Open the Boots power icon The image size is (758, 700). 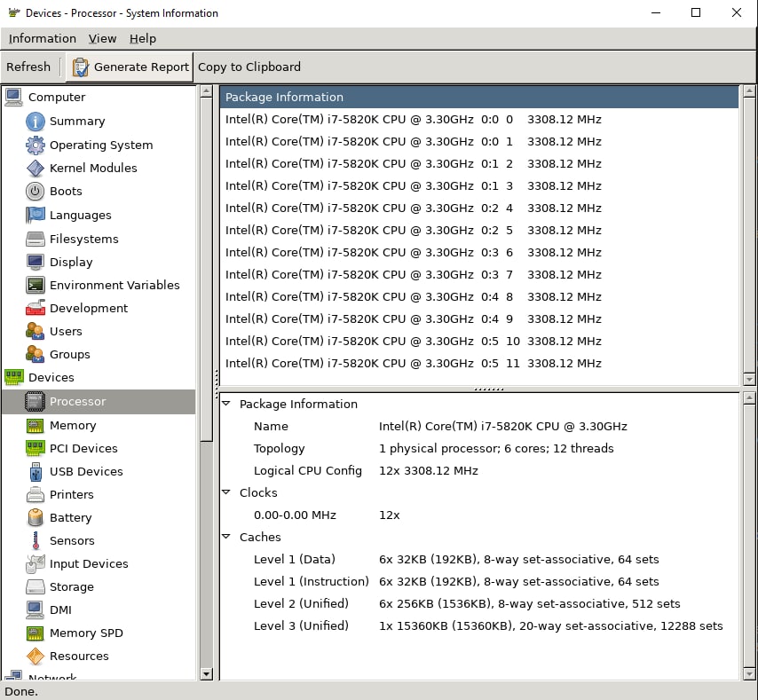[35, 192]
